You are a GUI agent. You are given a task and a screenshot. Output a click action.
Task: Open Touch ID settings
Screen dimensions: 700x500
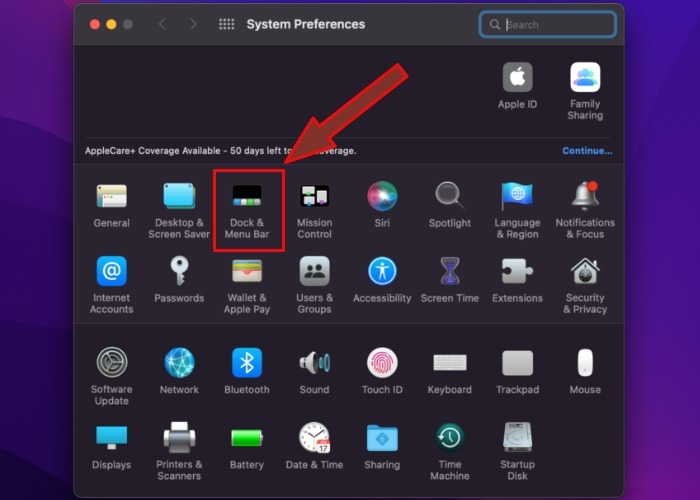382,363
